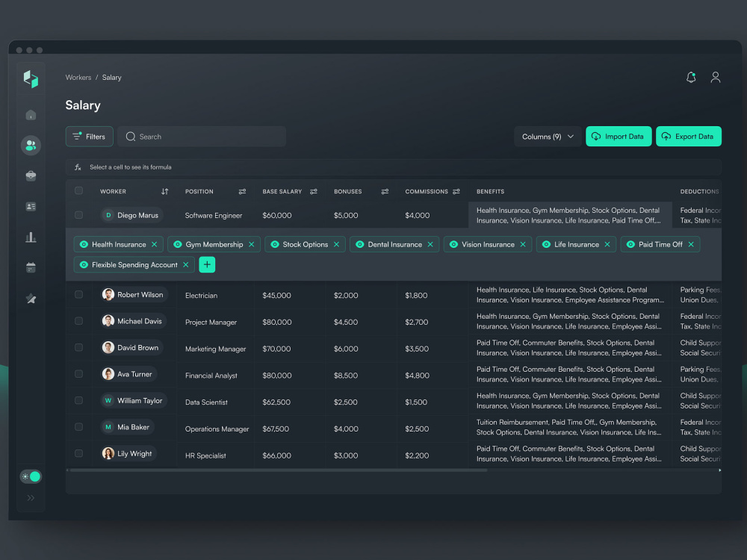Open user profile icon
The image size is (747, 560).
[x=715, y=77]
